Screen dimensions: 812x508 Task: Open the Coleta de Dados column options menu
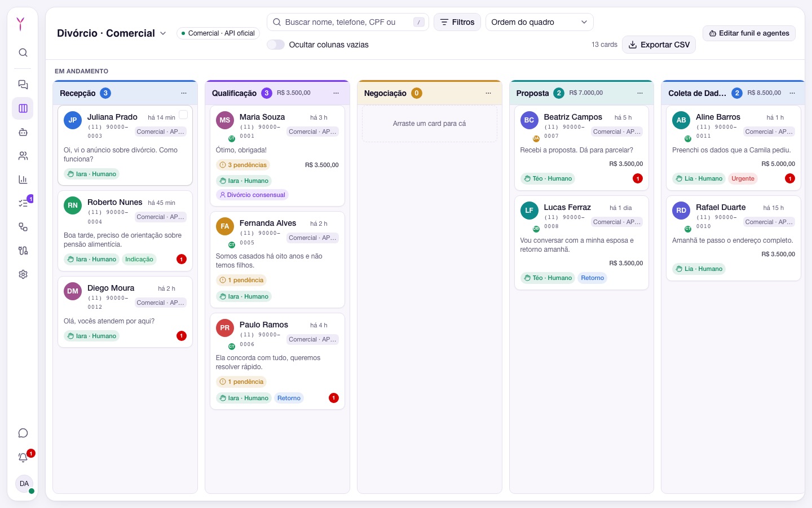[792, 93]
